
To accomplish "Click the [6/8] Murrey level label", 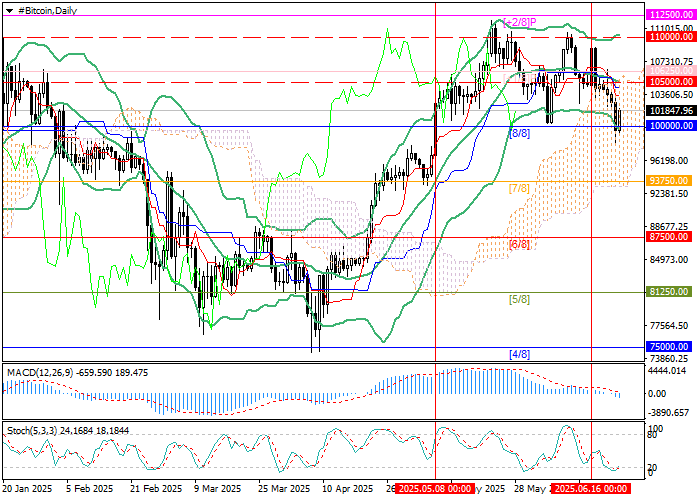I will 520,244.
